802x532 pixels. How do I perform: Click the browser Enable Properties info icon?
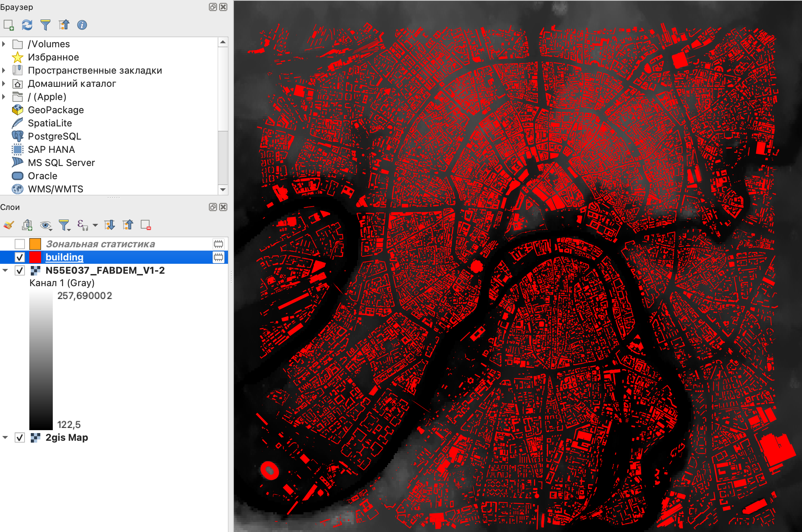[x=82, y=25]
